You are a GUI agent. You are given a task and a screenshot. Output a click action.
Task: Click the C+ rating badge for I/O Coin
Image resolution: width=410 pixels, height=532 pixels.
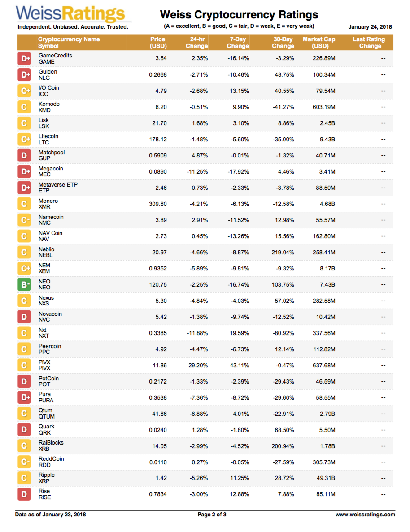point(24,91)
